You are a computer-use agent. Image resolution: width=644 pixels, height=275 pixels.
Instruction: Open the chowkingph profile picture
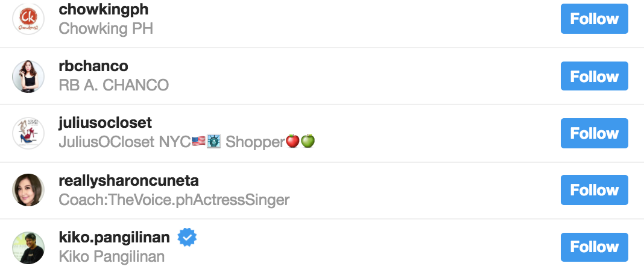click(29, 19)
